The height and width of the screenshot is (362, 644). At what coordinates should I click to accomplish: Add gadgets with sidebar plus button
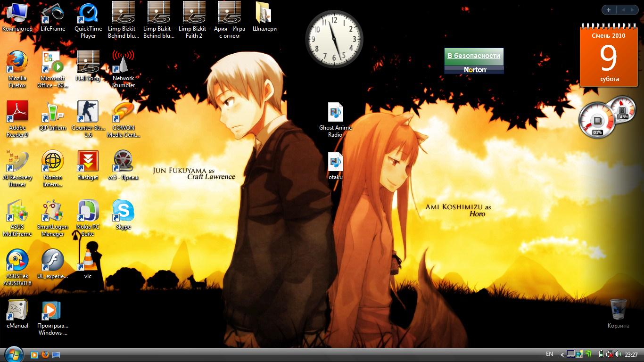tap(609, 10)
